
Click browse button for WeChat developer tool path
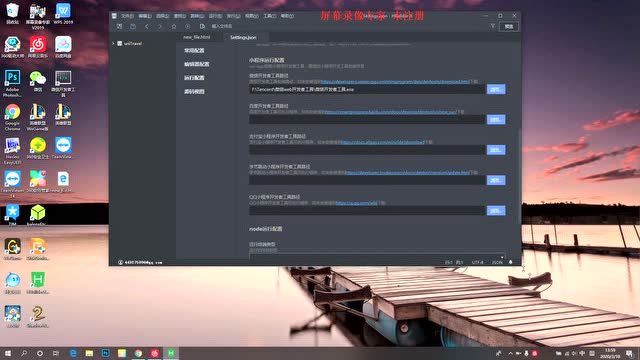pos(496,89)
